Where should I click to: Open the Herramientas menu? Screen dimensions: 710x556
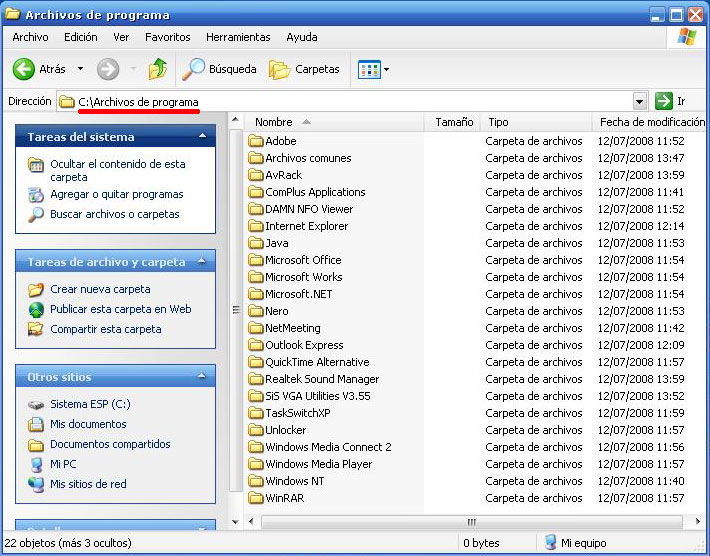(x=238, y=37)
